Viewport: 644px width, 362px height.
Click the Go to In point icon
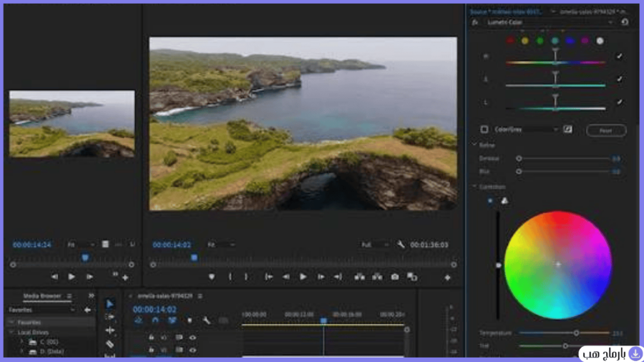click(269, 277)
